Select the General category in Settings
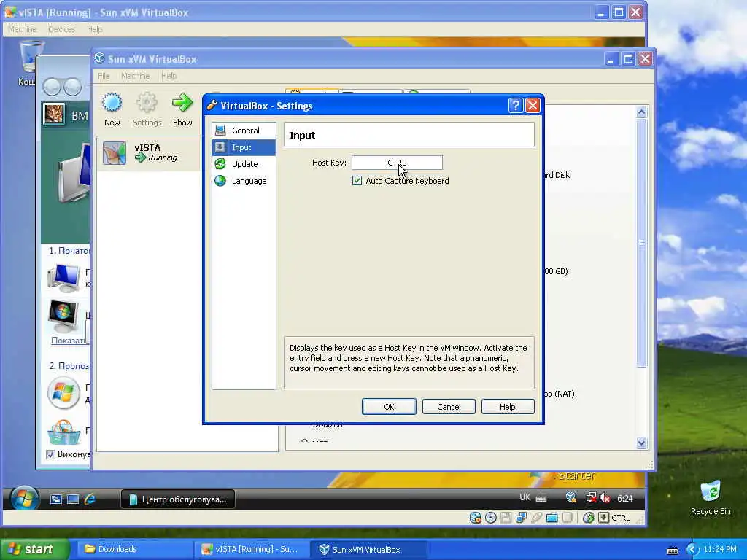Viewport: 747px width, 560px height. (x=244, y=131)
